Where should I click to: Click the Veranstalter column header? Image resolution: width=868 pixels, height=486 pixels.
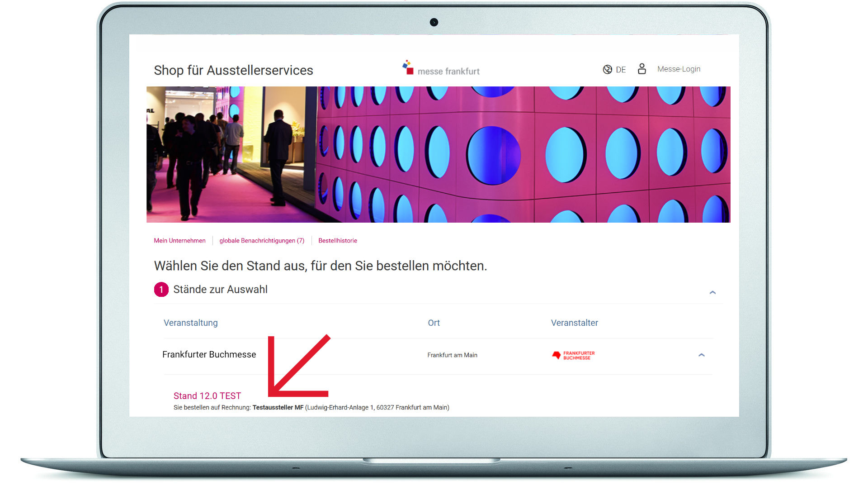[574, 323]
